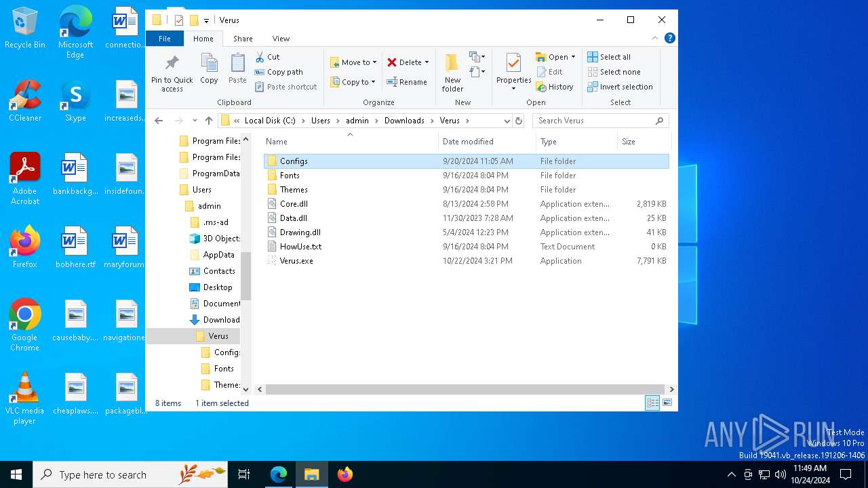Click Open in the ribbon
Image resolution: width=868 pixels, height=488 pixels.
coord(555,57)
